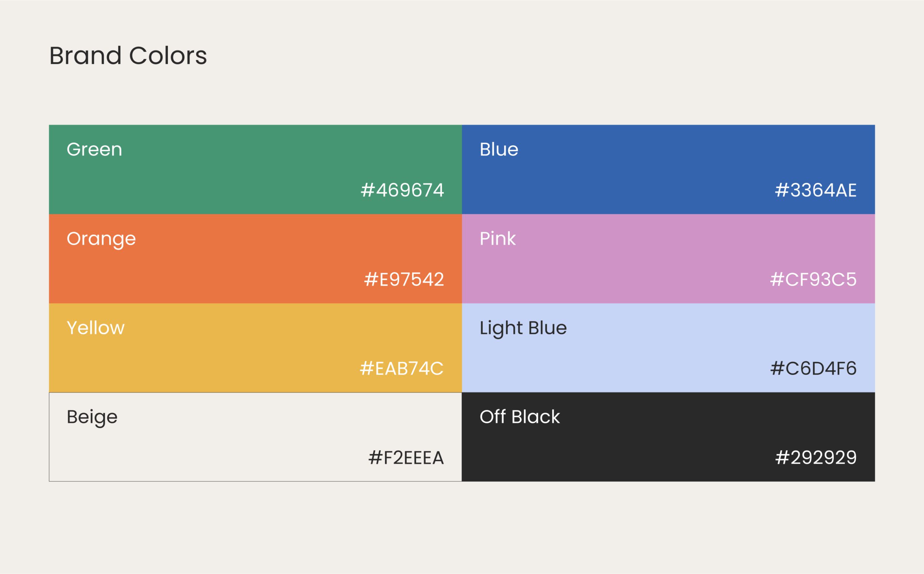Click the Brand Colors heading
Screen dimensions: 924x574
click(128, 56)
